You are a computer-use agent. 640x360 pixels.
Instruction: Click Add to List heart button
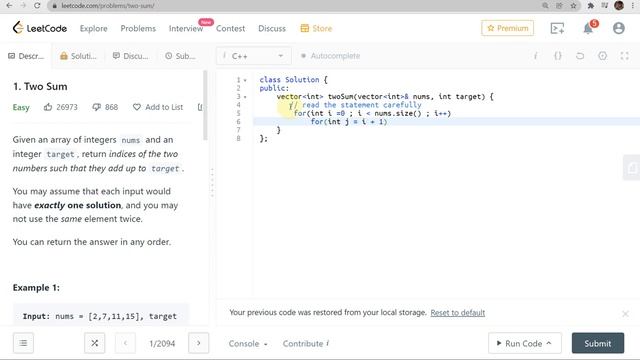158,107
